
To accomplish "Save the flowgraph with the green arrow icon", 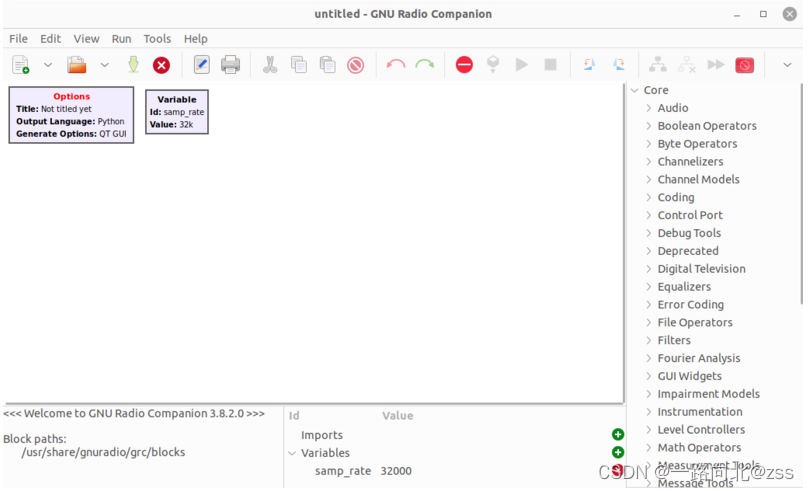I will [133, 65].
